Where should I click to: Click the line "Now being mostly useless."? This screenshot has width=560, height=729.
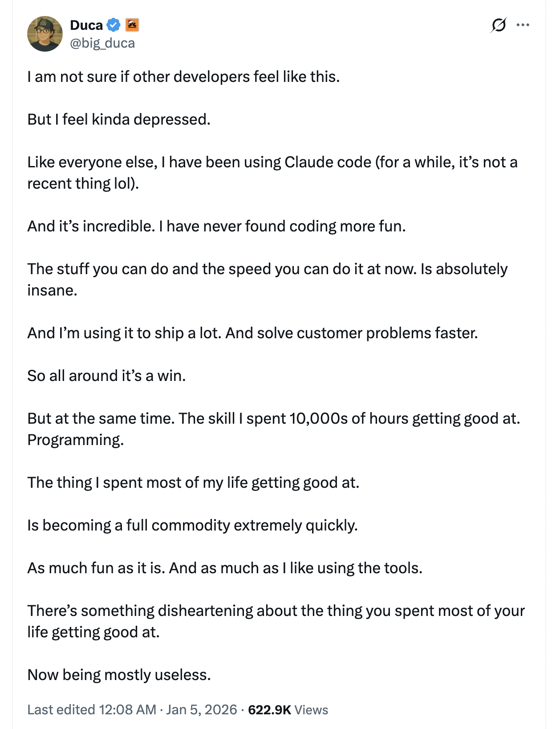[119, 675]
